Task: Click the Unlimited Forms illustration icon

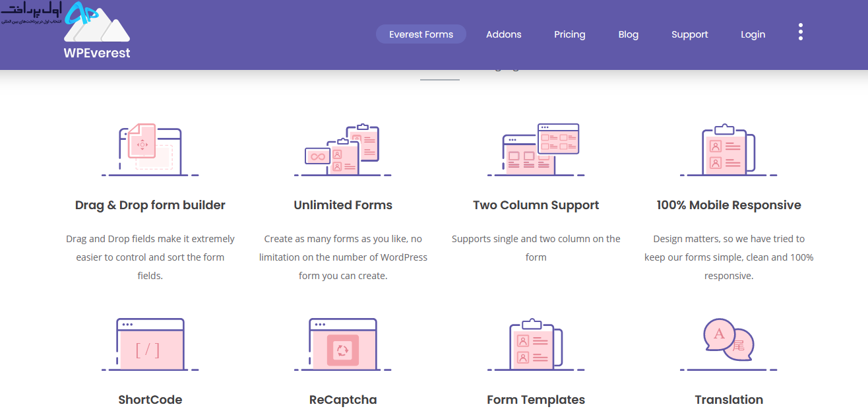Action: coord(343,150)
